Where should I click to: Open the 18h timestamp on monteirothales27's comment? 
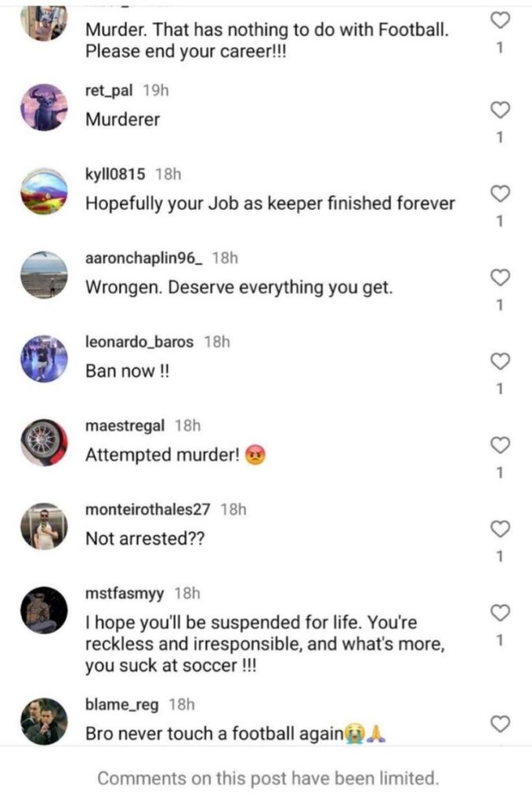234,509
